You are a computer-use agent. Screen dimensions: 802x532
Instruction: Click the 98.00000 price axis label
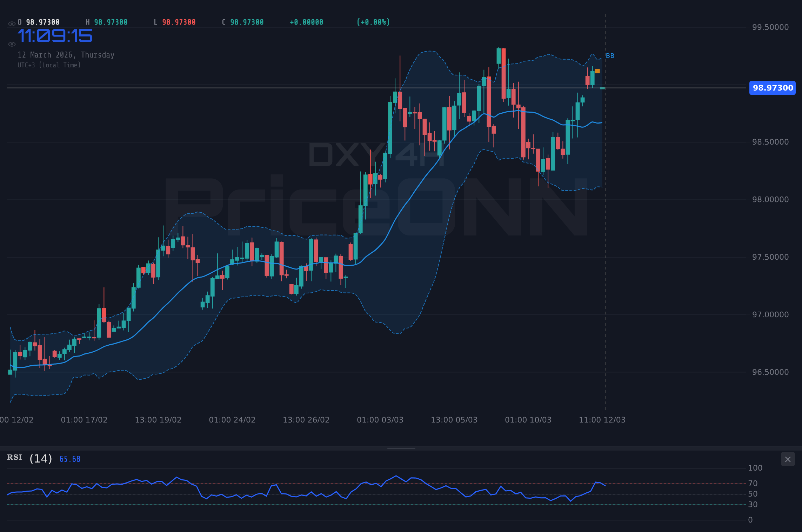coord(770,200)
